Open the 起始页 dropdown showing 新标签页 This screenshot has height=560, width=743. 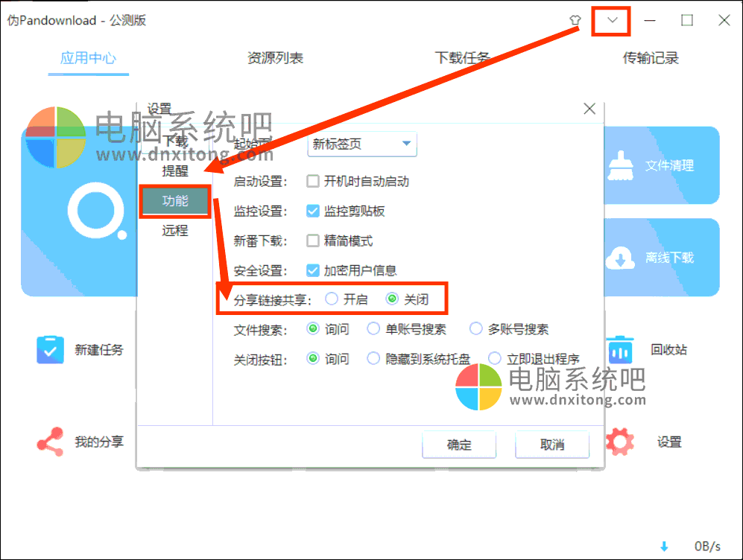pos(361,144)
